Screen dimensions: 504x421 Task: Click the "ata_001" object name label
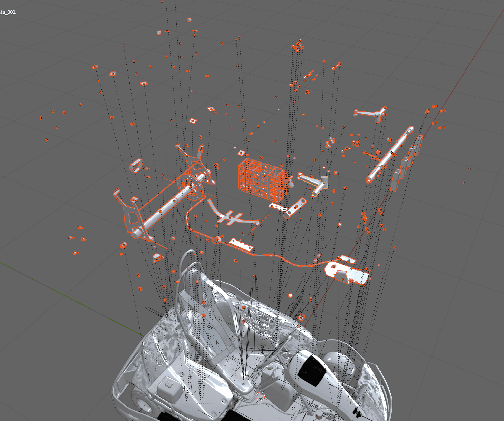coord(8,12)
